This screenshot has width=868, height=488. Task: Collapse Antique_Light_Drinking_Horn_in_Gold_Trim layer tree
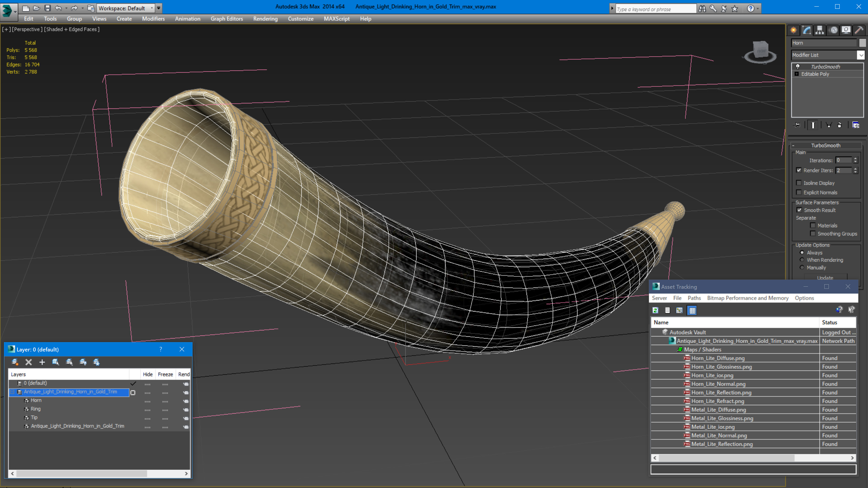point(12,392)
